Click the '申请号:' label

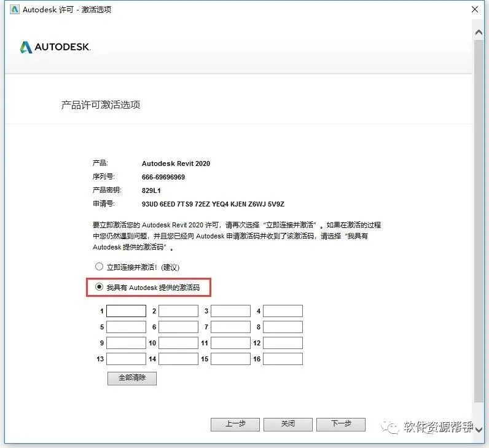click(104, 204)
